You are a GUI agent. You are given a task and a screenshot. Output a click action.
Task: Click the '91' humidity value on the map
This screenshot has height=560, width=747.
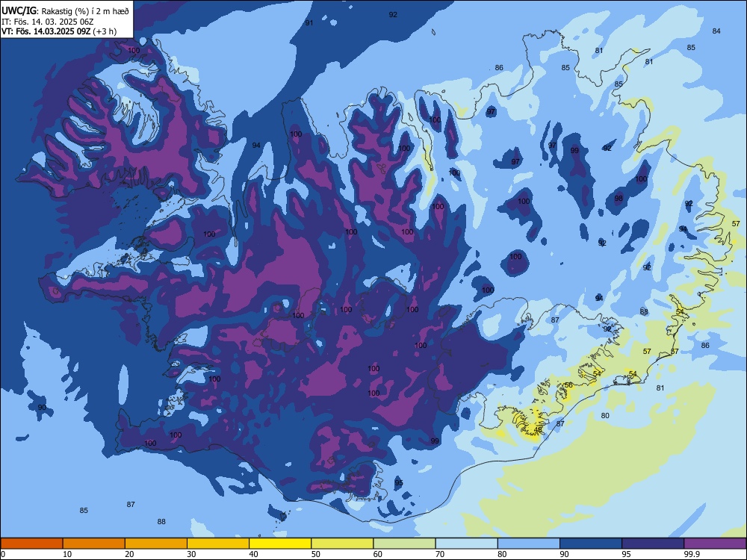pyautogui.click(x=309, y=23)
